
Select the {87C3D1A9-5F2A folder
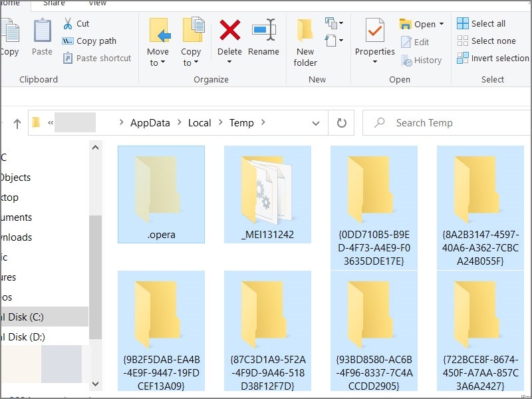click(x=268, y=331)
